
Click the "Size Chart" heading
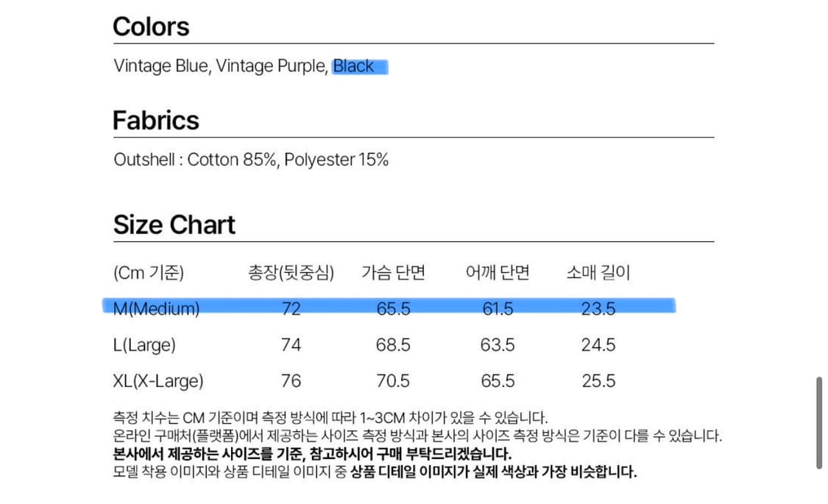pos(174,224)
